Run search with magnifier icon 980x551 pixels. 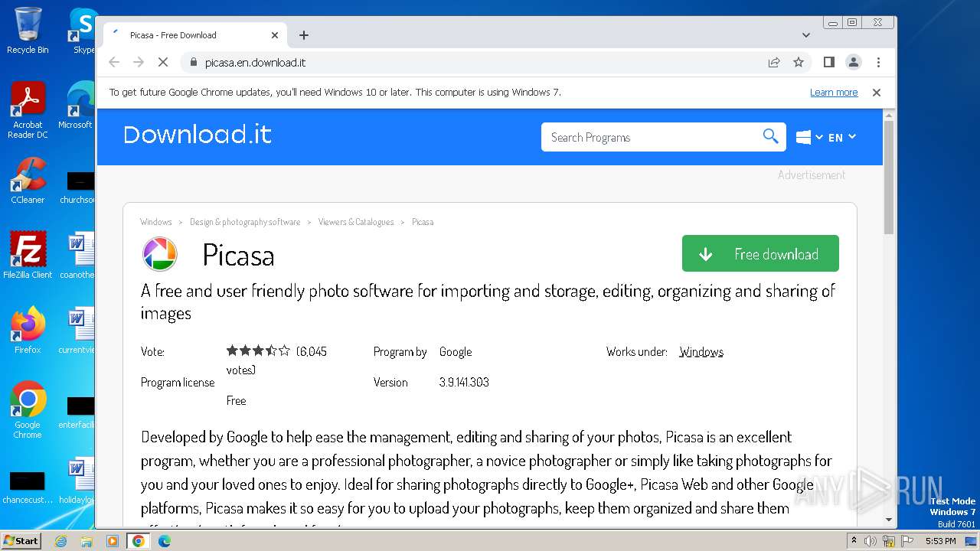770,136
